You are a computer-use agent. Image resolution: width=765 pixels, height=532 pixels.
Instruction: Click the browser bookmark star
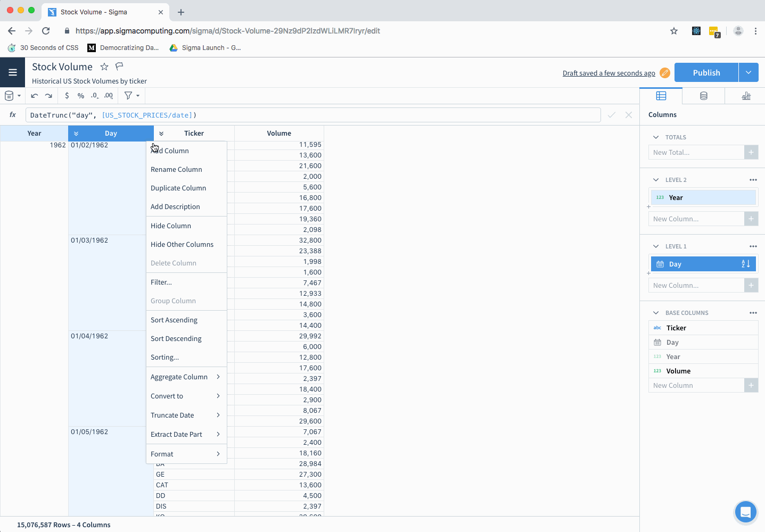click(674, 31)
